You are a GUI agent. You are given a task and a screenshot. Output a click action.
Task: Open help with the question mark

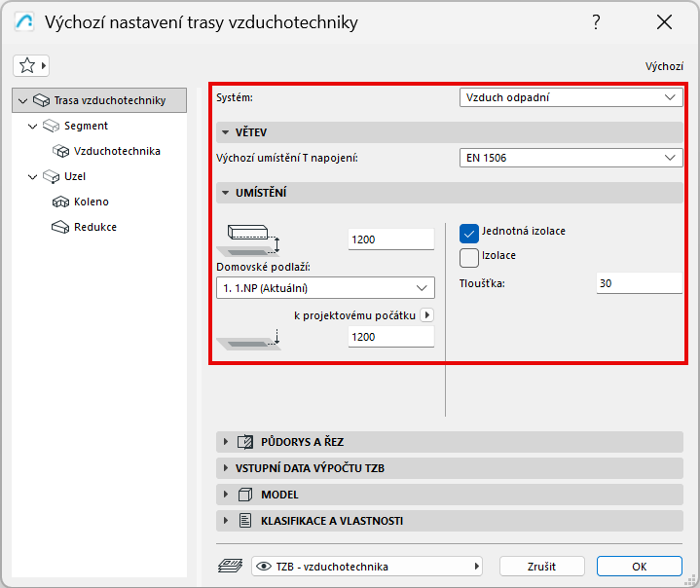tap(597, 21)
